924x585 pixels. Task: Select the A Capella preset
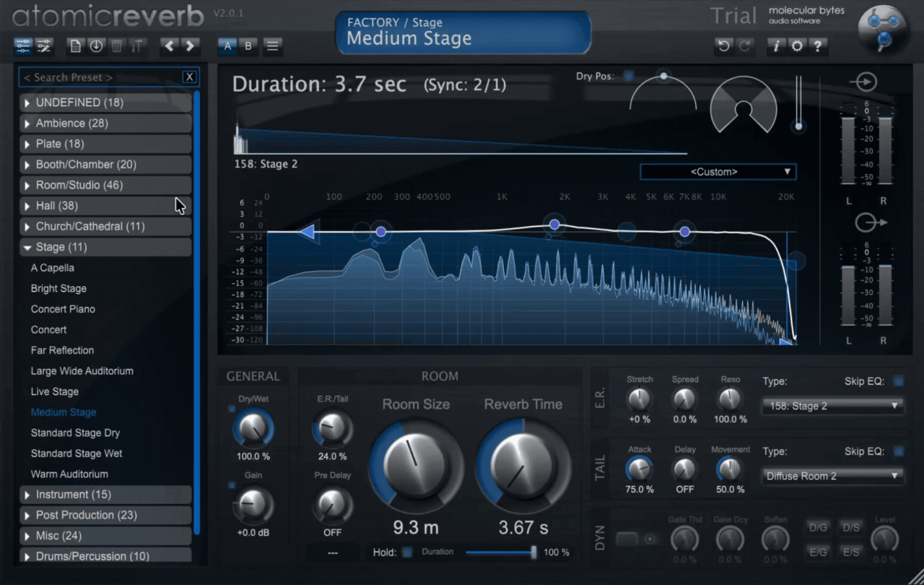coord(53,268)
